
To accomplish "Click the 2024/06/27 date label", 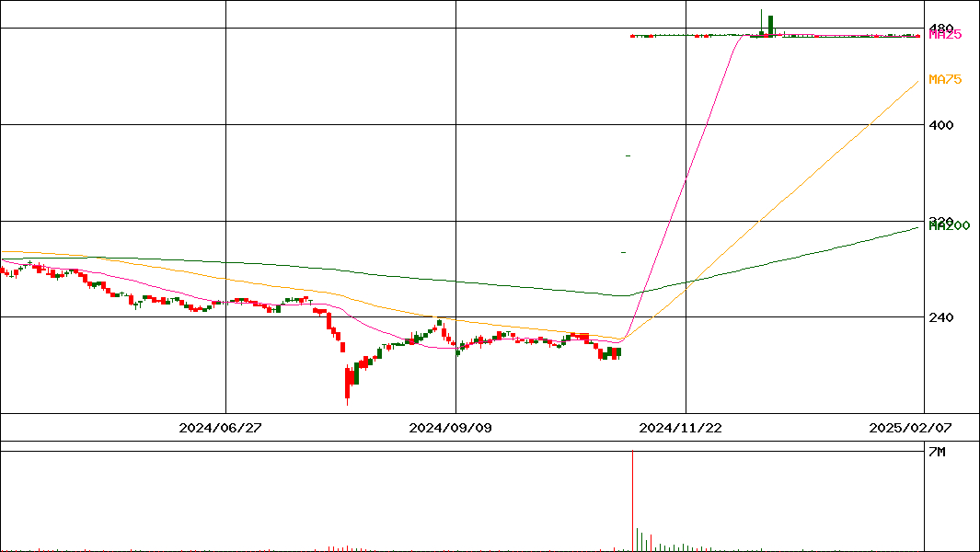I will coord(220,428).
